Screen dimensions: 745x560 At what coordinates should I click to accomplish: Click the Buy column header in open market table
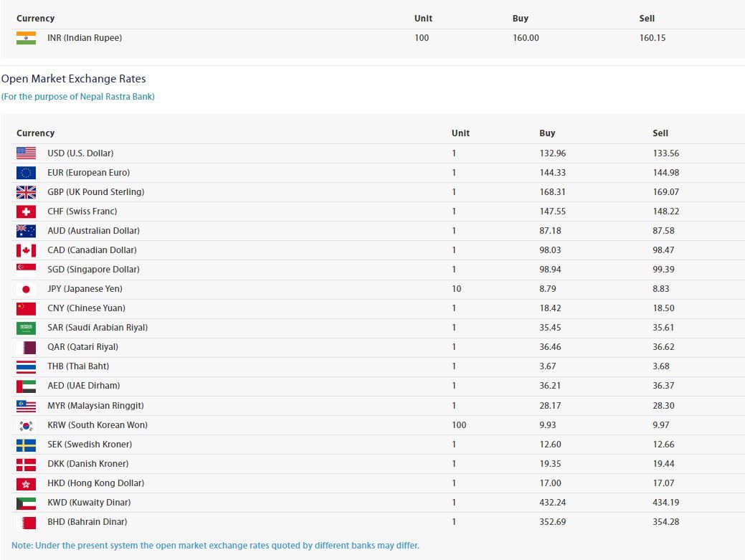(x=547, y=133)
